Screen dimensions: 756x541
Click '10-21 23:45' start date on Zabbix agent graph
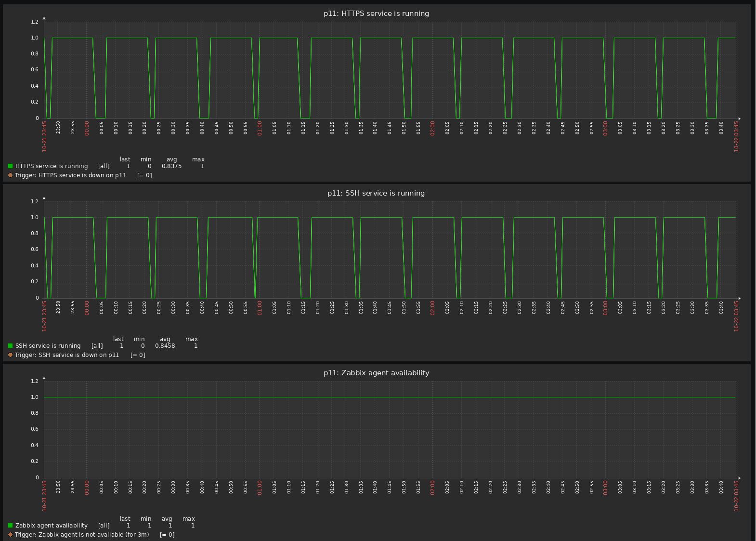pyautogui.click(x=44, y=496)
